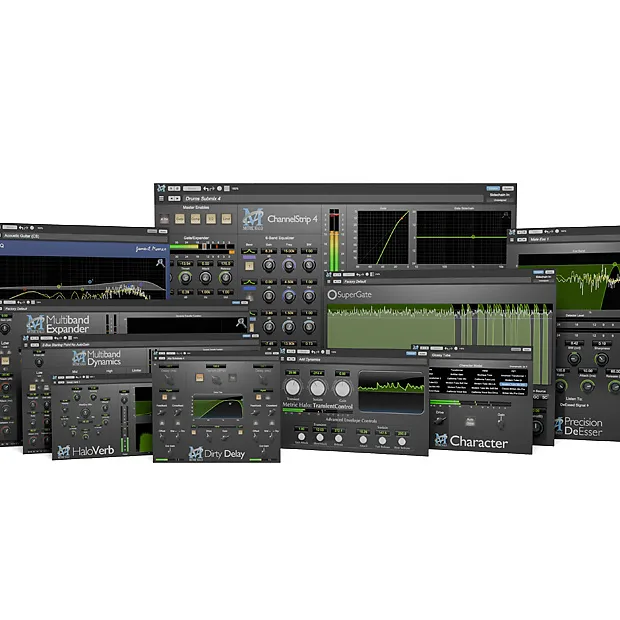This screenshot has height=620, width=620.
Task: Click the Tap button in Dirty Delay
Action: tap(232, 378)
